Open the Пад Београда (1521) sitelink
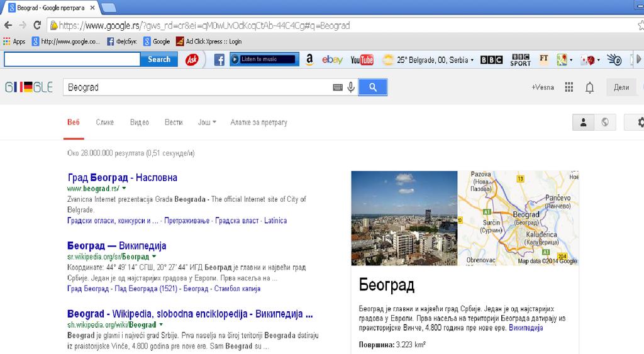This screenshot has height=354, width=644. click(x=146, y=289)
